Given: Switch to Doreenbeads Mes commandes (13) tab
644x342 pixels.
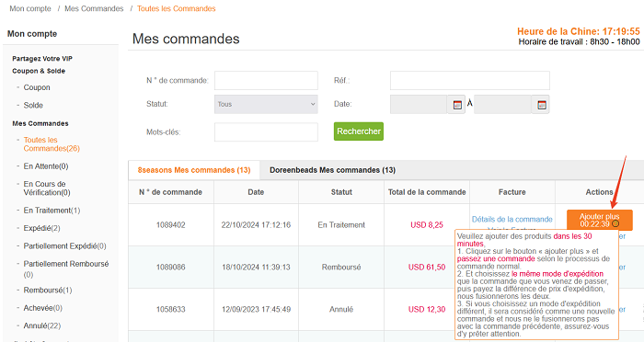Looking at the screenshot, I should pyautogui.click(x=332, y=170).
